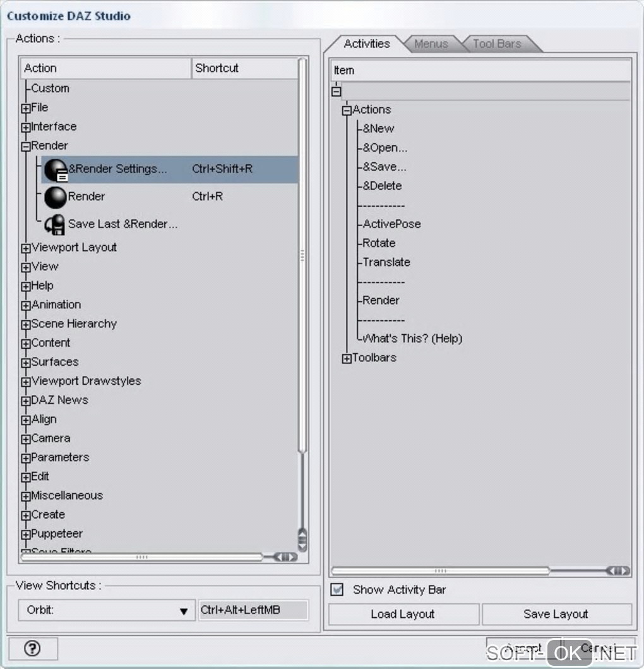Click the Ctrl+Alt+LeftMB shortcut field
644x669 pixels.
[253, 610]
